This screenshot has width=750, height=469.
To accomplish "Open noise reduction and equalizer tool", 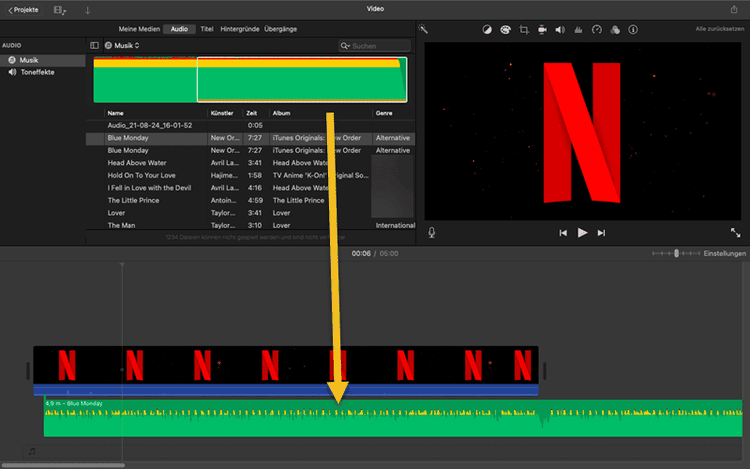I will pyautogui.click(x=578, y=30).
